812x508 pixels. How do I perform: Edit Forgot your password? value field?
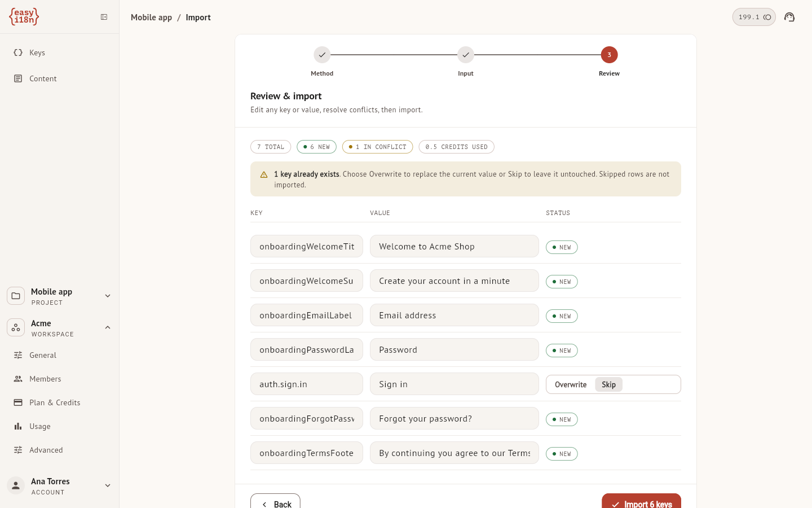(x=454, y=418)
